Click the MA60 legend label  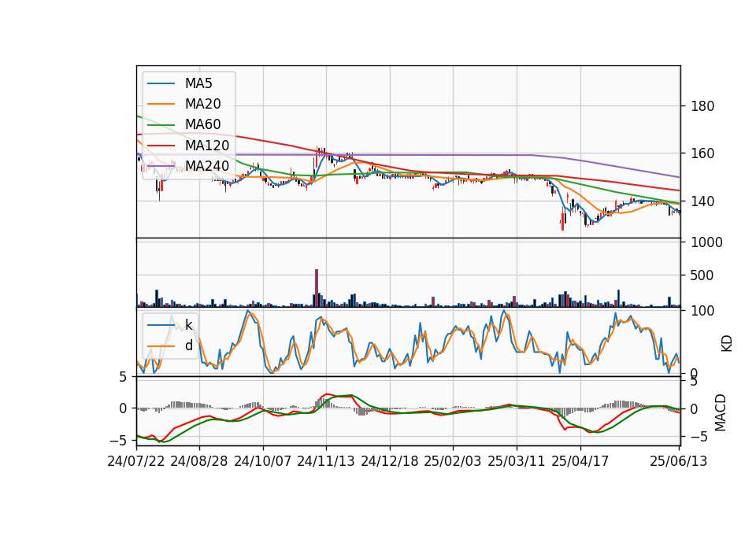tap(202, 124)
